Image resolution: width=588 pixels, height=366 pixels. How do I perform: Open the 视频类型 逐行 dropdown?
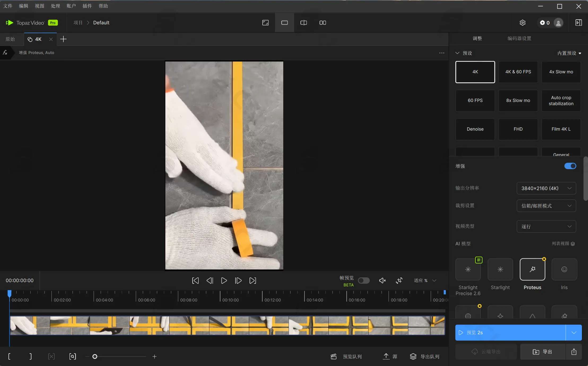coord(546,226)
